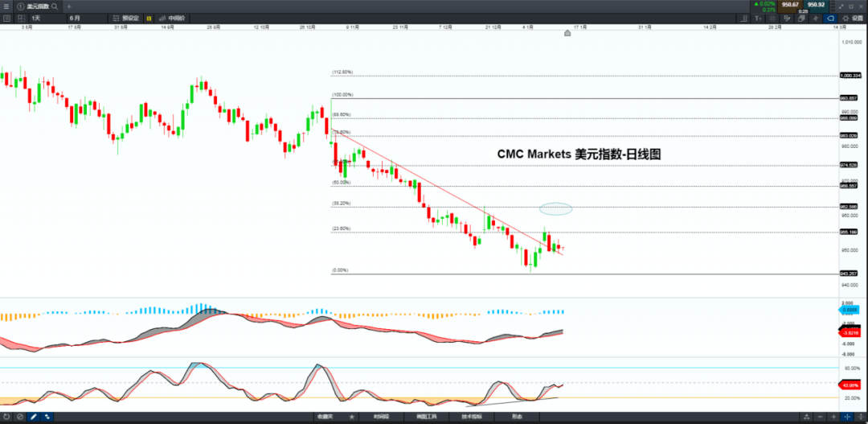The width and height of the screenshot is (868, 424).
Task: Click the time axis marker handle
Action: (567, 33)
